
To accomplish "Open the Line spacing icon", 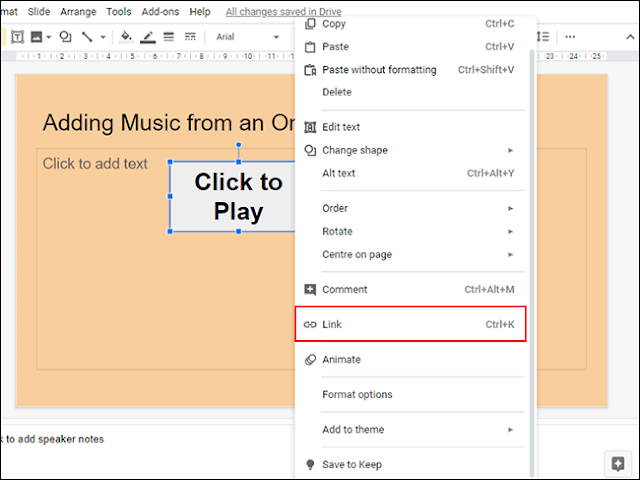I will [543, 37].
